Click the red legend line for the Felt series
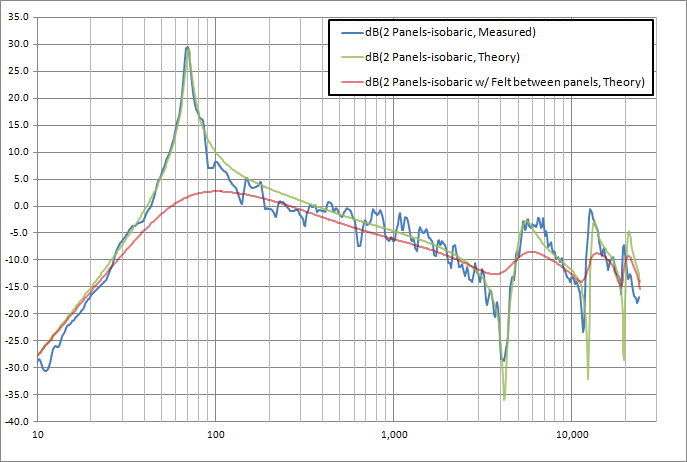This screenshot has width=687, height=462. [x=353, y=82]
